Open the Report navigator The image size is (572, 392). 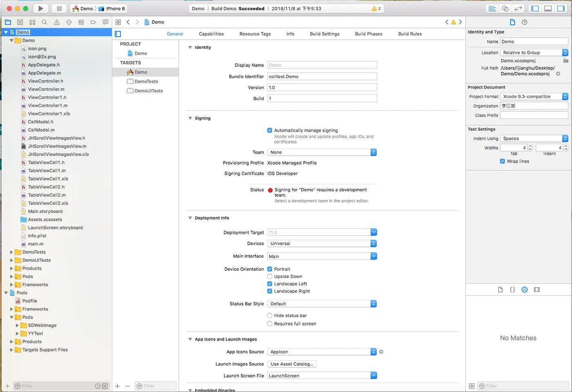105,22
